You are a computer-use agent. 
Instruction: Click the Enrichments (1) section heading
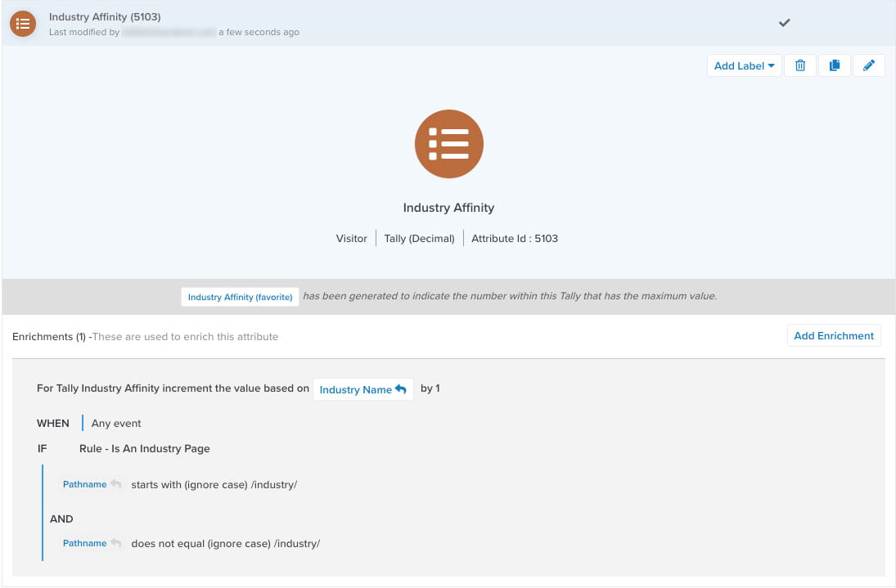click(48, 336)
